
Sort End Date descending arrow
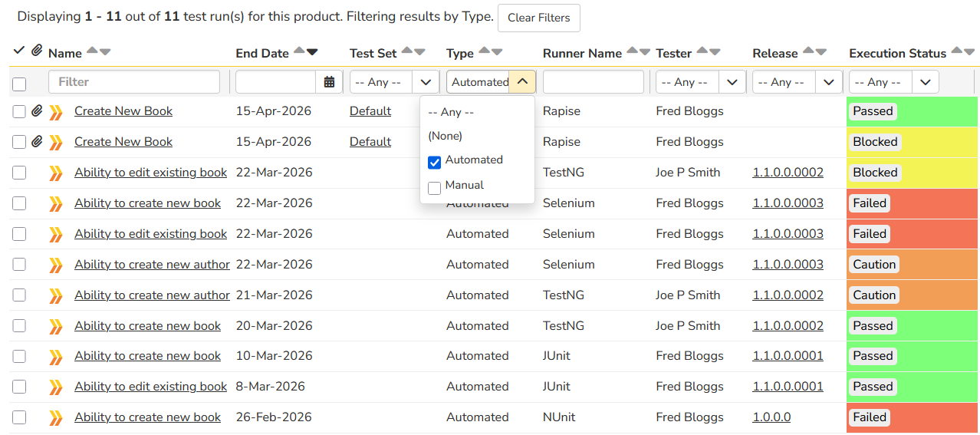[312, 52]
